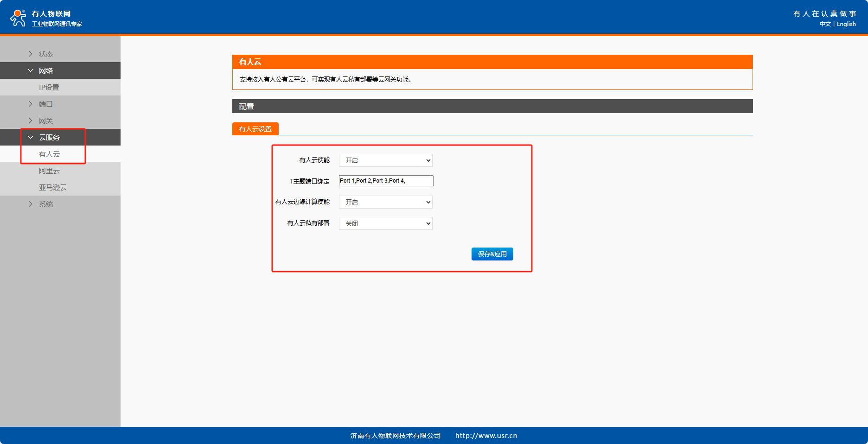Collapse the 云服务 arrow icon
This screenshot has width=868, height=444.
click(x=31, y=137)
